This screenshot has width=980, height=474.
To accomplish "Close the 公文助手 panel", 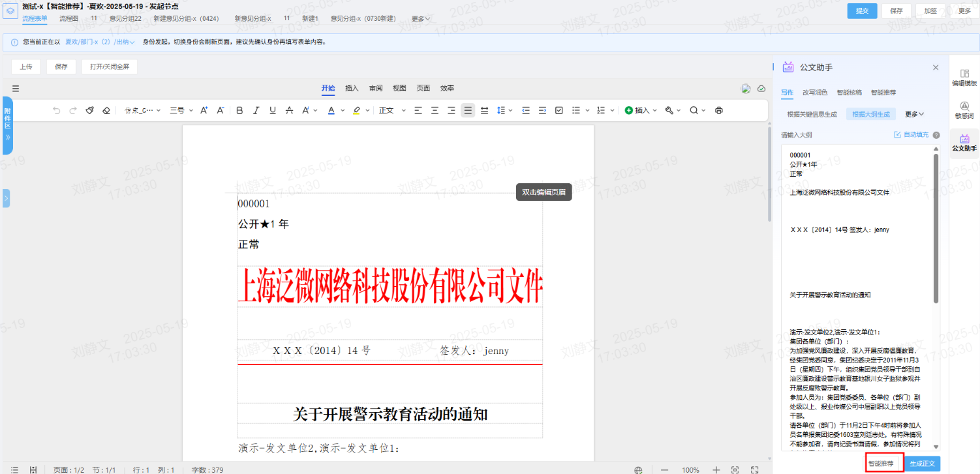I will coord(936,67).
